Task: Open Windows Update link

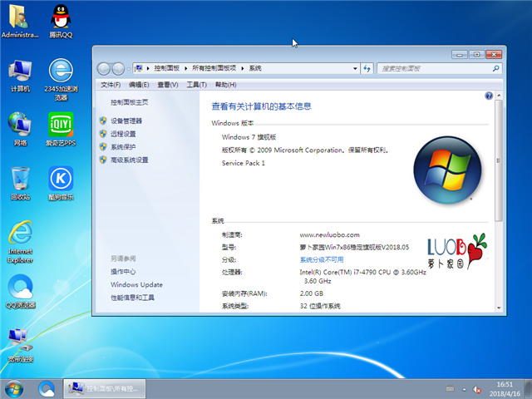Action: 136,284
